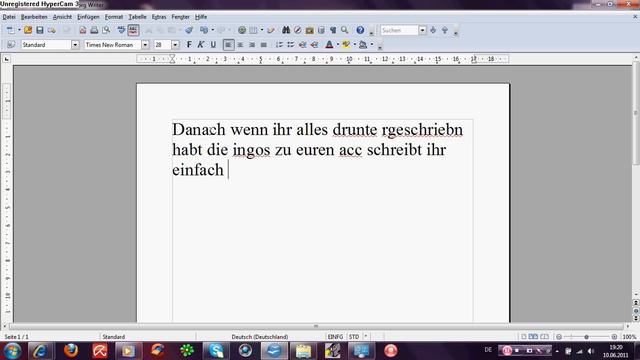Save the document with the floppy disk icon
Image resolution: width=640 pixels, height=360 pixels.
pyautogui.click(x=40, y=30)
